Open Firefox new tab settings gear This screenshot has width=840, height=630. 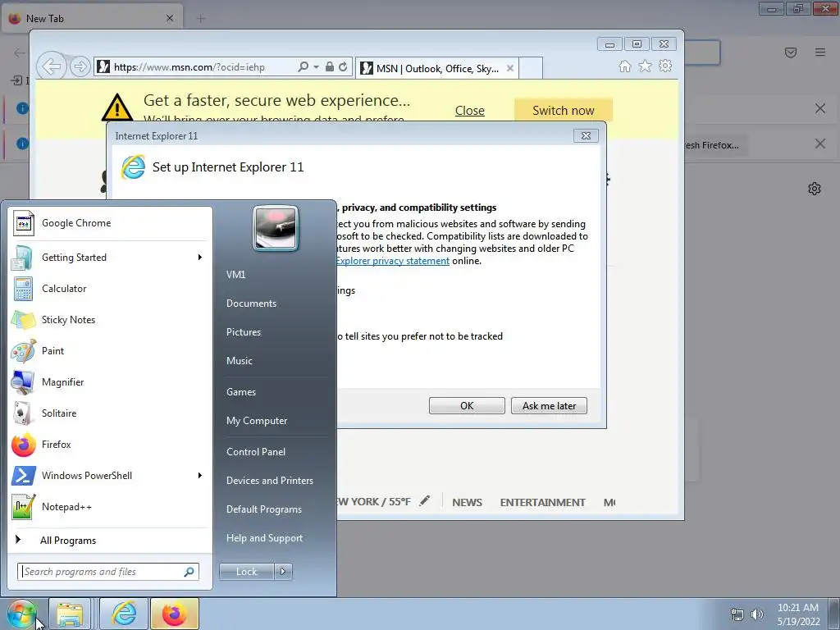tap(815, 189)
